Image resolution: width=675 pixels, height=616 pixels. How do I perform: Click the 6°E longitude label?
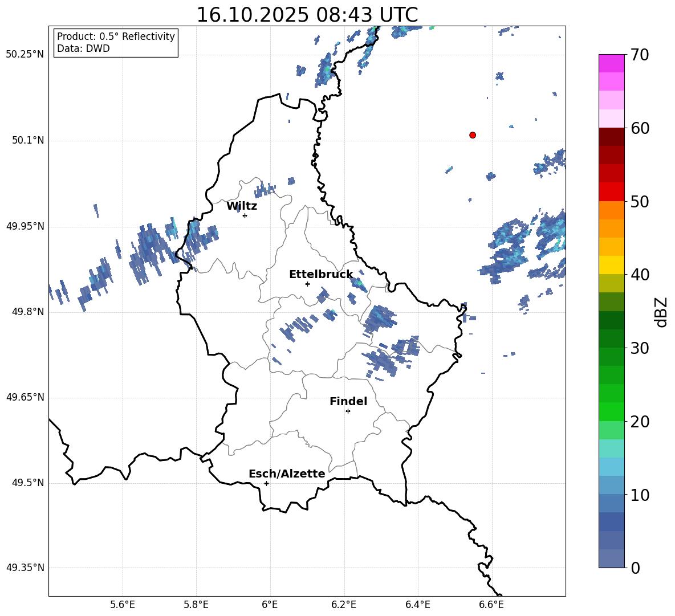click(270, 605)
